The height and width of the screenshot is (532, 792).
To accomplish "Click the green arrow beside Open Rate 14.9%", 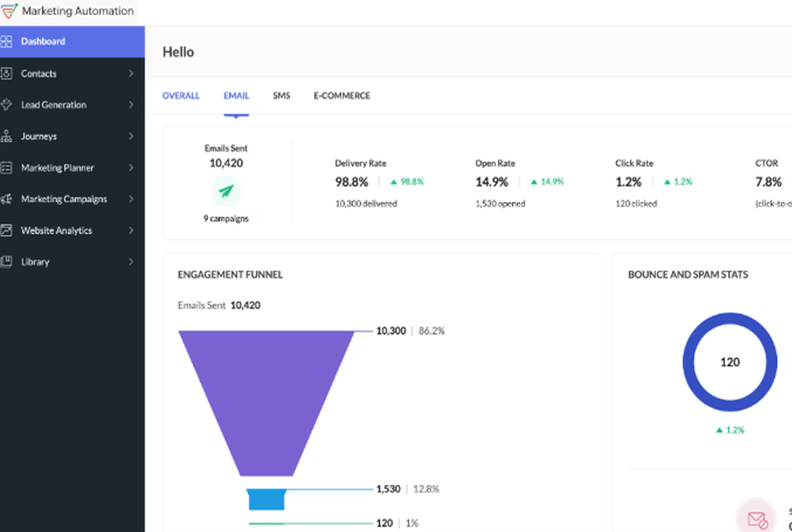I will tap(534, 182).
